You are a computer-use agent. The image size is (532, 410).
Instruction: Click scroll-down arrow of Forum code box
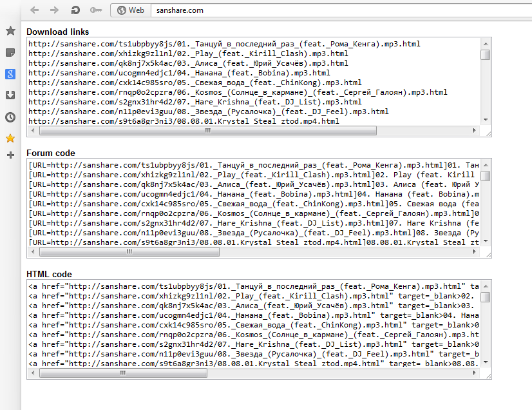pyautogui.click(x=486, y=241)
